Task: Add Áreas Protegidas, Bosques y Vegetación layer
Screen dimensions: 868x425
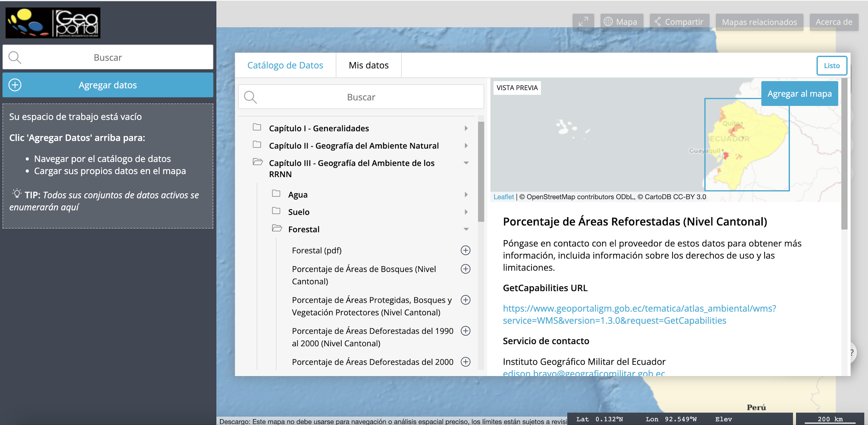Action: tap(465, 300)
